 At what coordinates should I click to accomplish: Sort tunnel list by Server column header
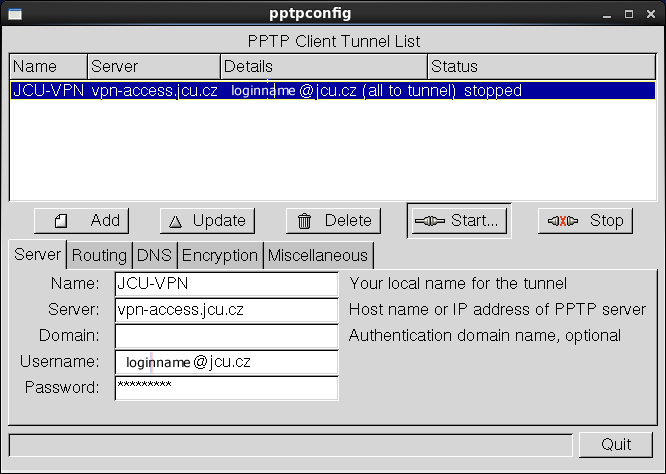[154, 66]
